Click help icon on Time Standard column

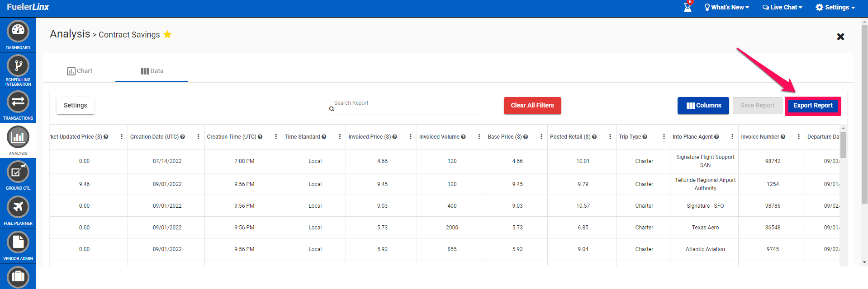click(324, 137)
